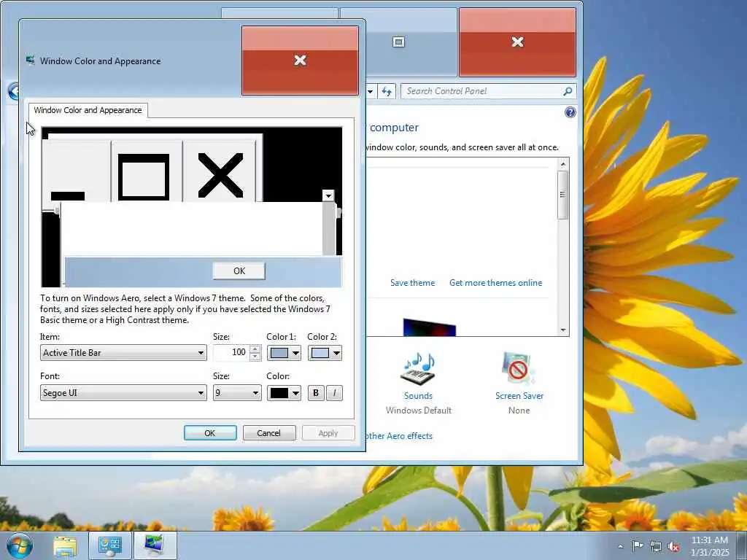Open the Font dropdown showing Segoe UI

coord(123,393)
